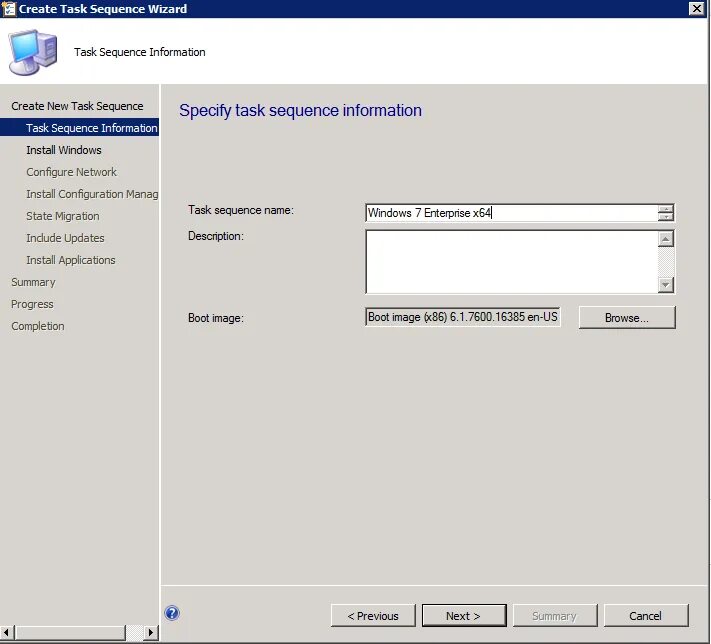
Task: Click the title bar wizard icon
Action: (9, 9)
